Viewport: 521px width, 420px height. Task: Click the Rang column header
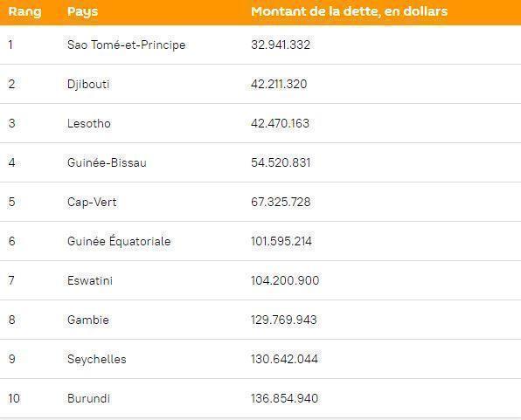[x=25, y=11]
